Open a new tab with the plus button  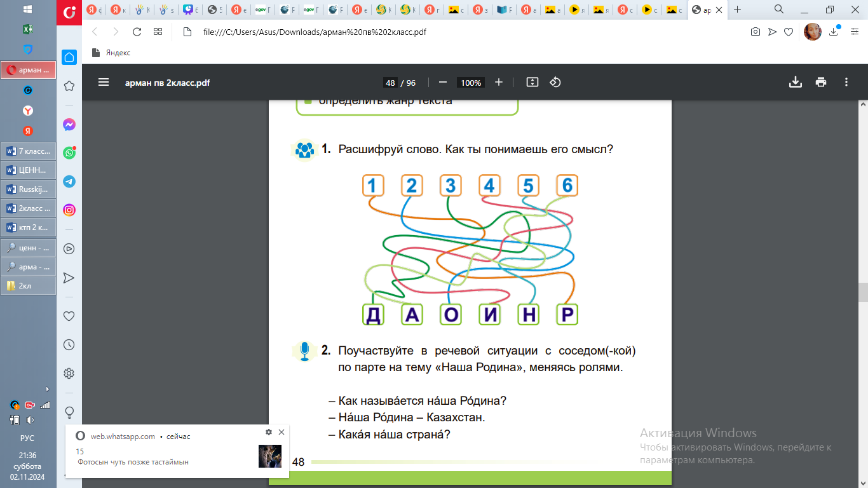click(738, 10)
